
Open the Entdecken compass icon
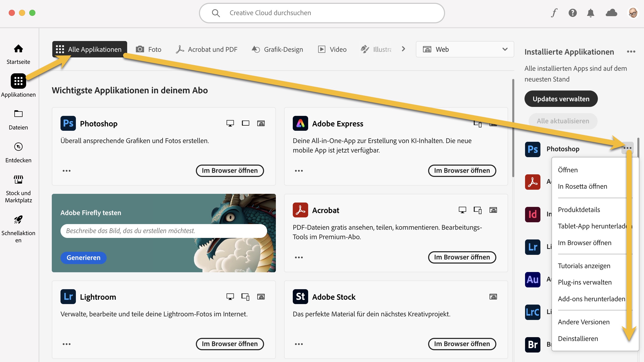point(18,147)
